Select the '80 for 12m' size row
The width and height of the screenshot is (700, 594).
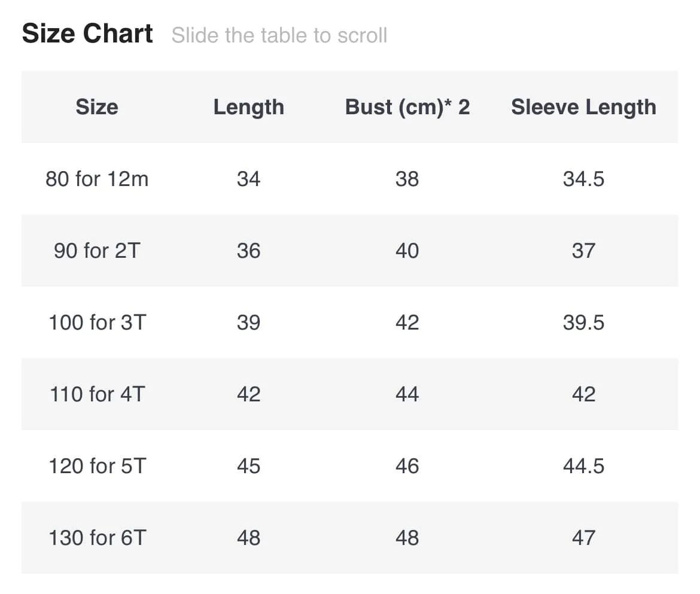tap(349, 179)
